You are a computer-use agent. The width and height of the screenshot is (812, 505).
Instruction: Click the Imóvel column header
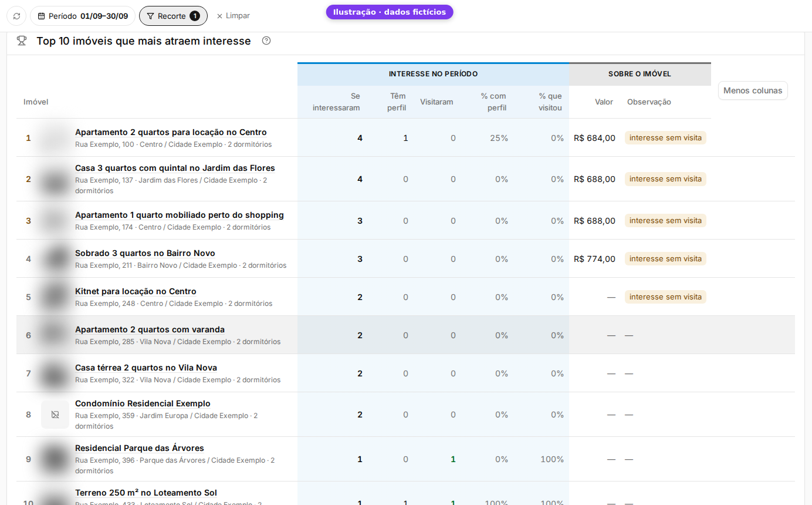(36, 102)
